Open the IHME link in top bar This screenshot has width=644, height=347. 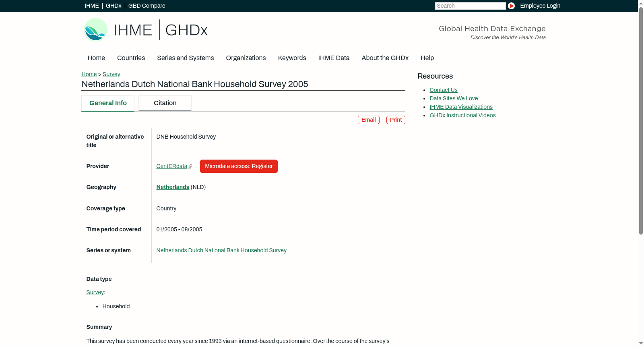point(92,6)
